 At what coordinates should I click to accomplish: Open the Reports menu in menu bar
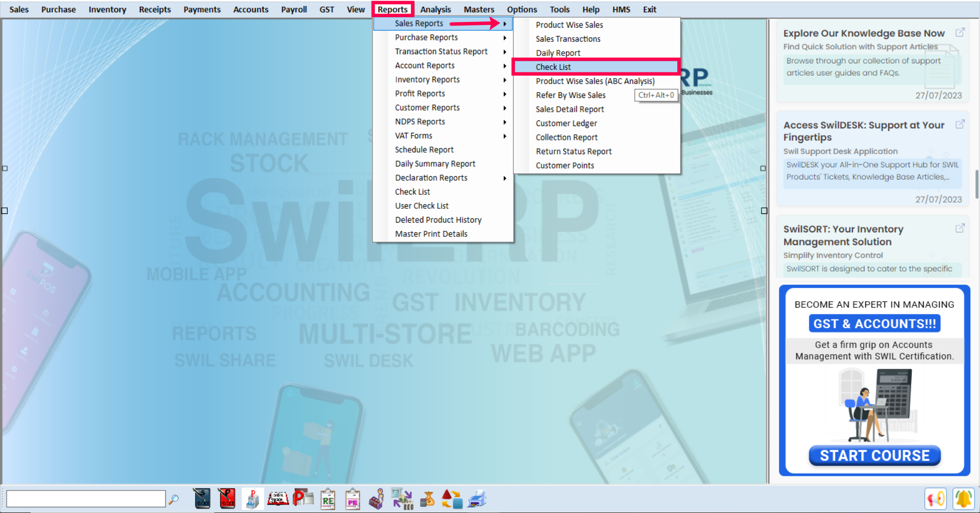pos(393,9)
